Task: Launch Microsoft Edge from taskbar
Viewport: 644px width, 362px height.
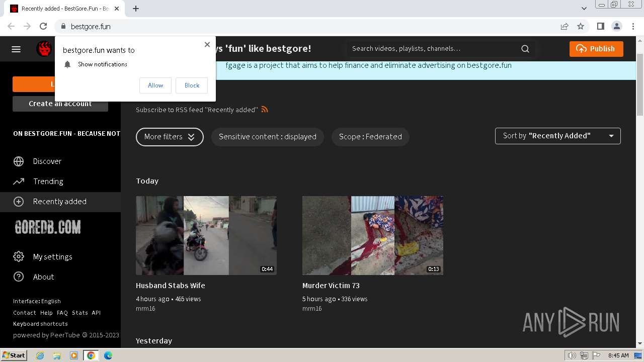Action: [108, 355]
